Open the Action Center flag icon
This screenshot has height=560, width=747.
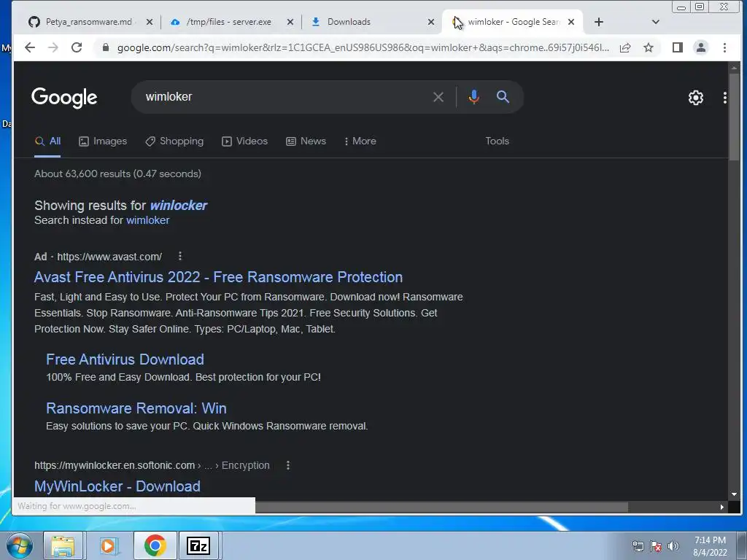click(x=656, y=546)
